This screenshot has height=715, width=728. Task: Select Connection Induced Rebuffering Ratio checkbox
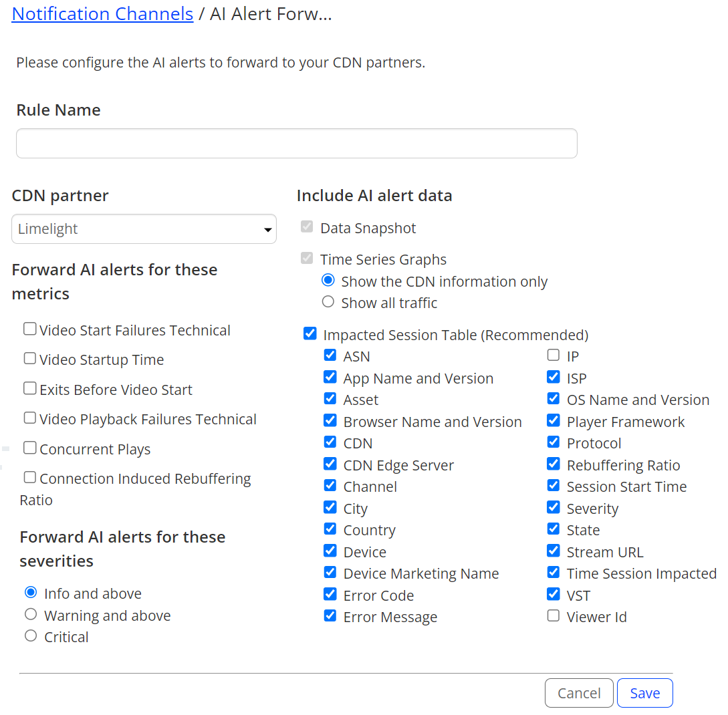pos(29,477)
